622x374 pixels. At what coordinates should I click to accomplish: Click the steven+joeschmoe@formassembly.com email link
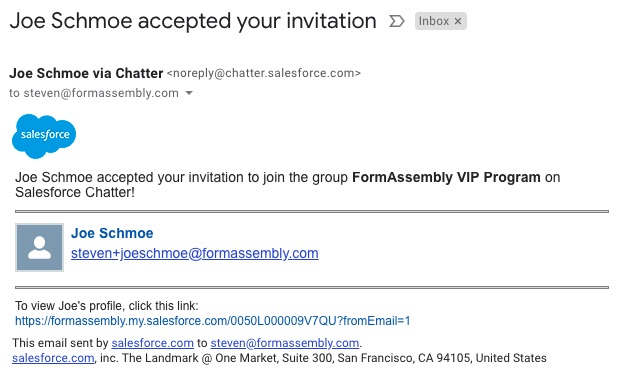coord(194,253)
